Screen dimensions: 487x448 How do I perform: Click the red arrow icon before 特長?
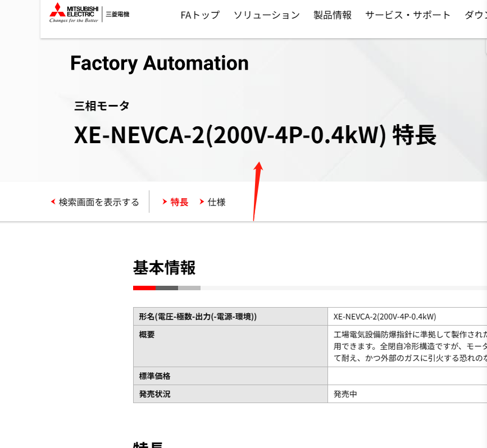[x=163, y=202]
